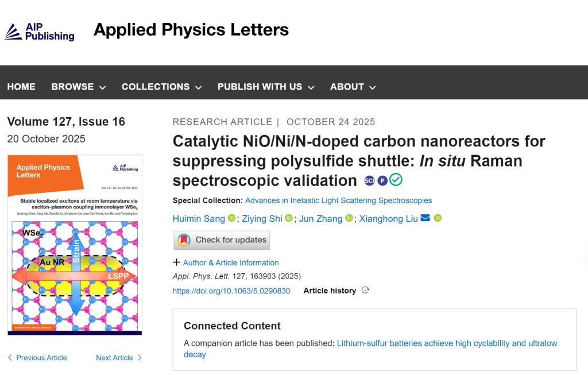Open Huimin Sang's ORCID icon
Image resolution: width=588 pixels, height=375 pixels.
coord(231,218)
